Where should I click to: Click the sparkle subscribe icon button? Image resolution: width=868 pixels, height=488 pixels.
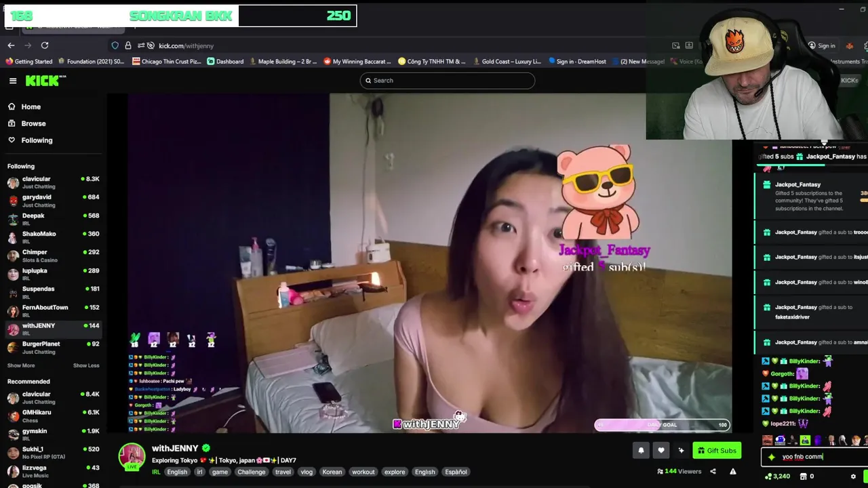(x=682, y=451)
